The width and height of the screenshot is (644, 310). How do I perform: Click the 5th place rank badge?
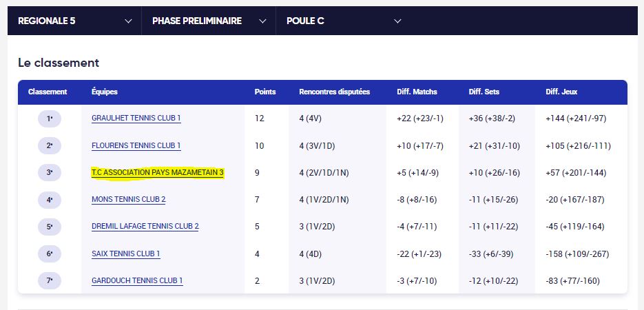tap(50, 227)
